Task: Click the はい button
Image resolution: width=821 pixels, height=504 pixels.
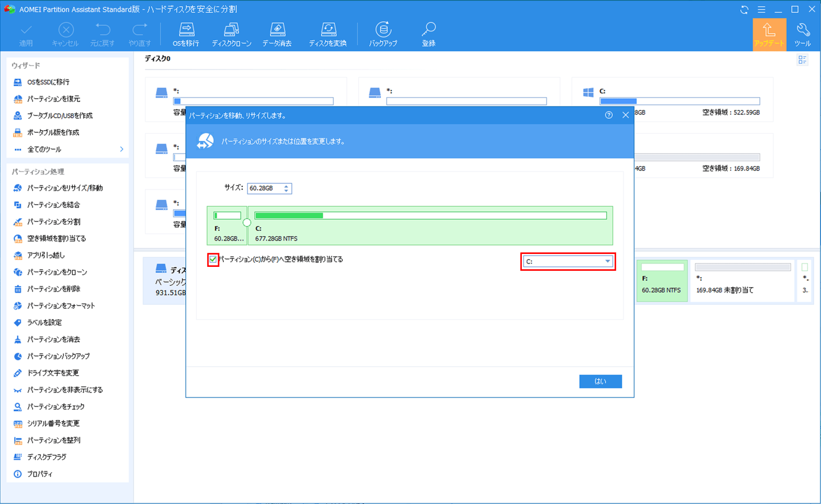Action: [600, 381]
